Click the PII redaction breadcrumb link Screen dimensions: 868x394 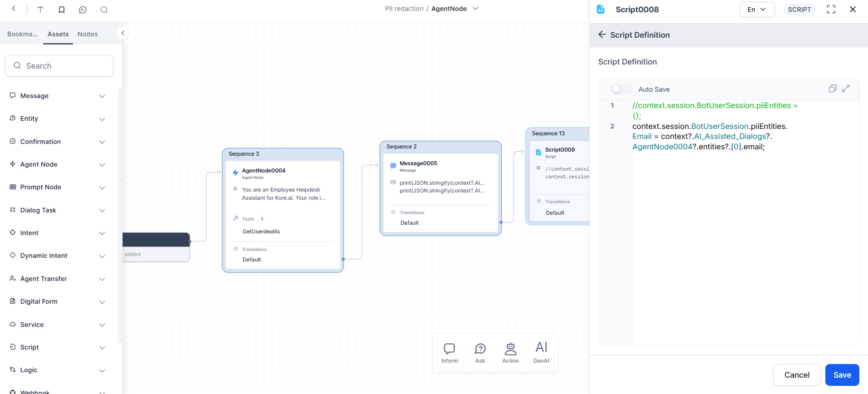click(404, 9)
